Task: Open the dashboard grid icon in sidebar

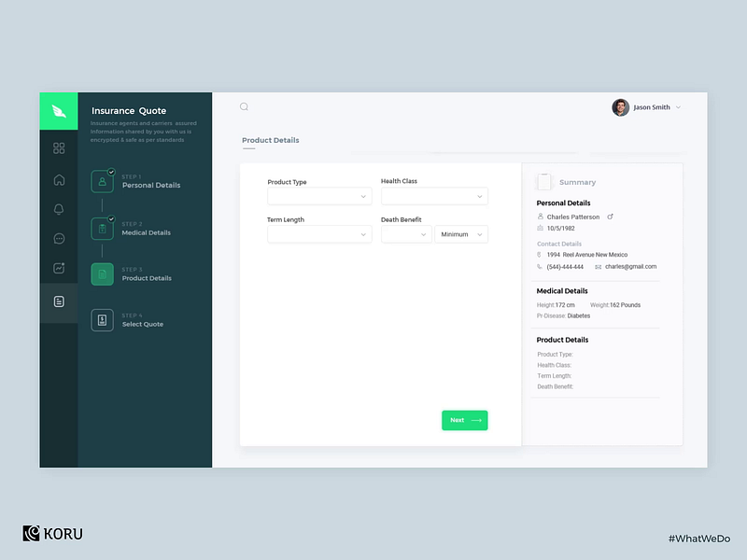Action: [x=58, y=147]
